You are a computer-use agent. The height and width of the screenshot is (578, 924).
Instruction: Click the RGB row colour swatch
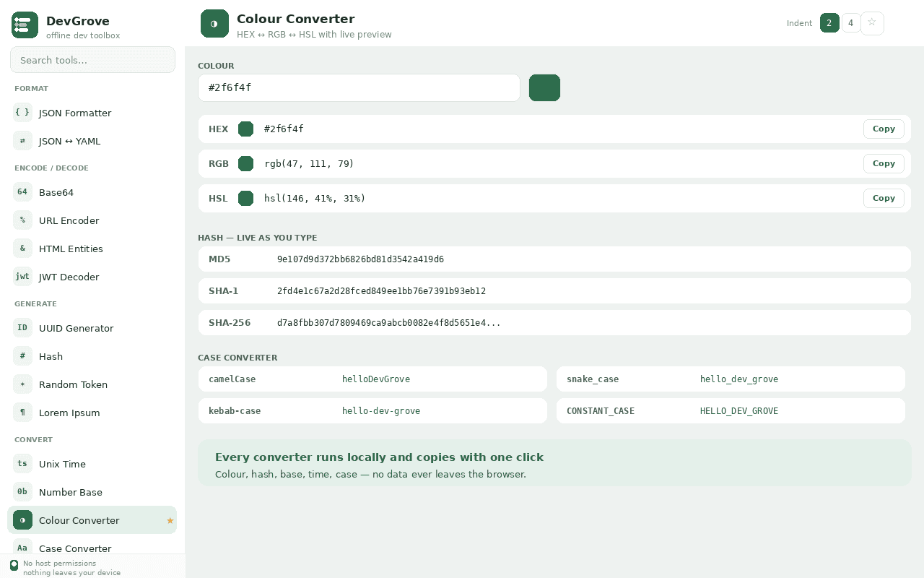coord(245,163)
